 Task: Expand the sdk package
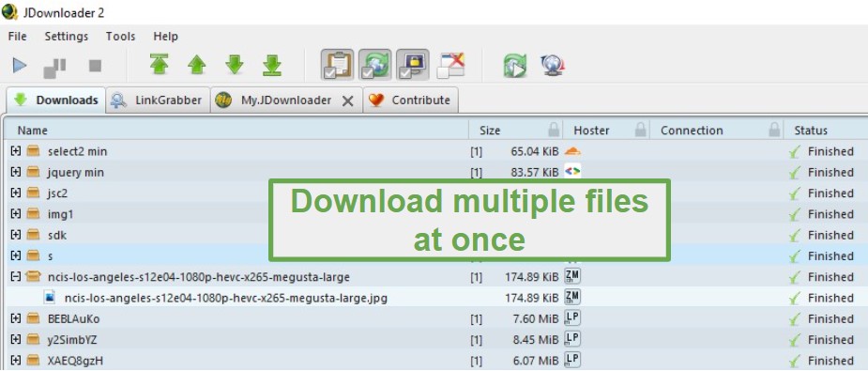(16, 235)
